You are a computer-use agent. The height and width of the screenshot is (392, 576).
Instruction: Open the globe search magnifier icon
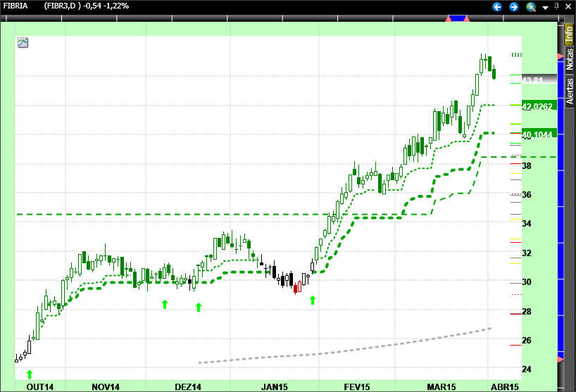(531, 7)
